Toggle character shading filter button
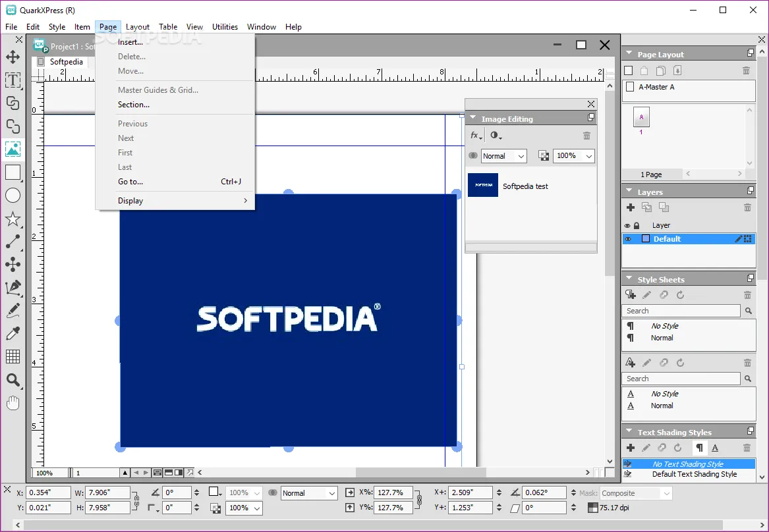Screen dimensions: 769x532 [x=715, y=448]
